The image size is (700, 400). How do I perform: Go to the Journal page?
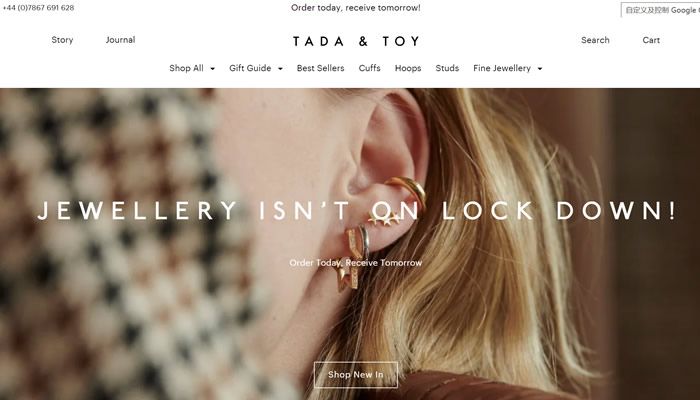coord(121,40)
